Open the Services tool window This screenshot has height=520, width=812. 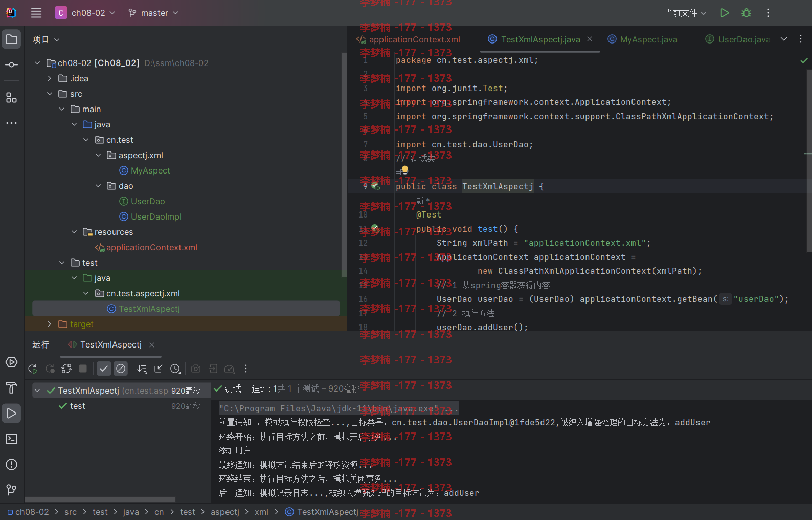pyautogui.click(x=11, y=362)
